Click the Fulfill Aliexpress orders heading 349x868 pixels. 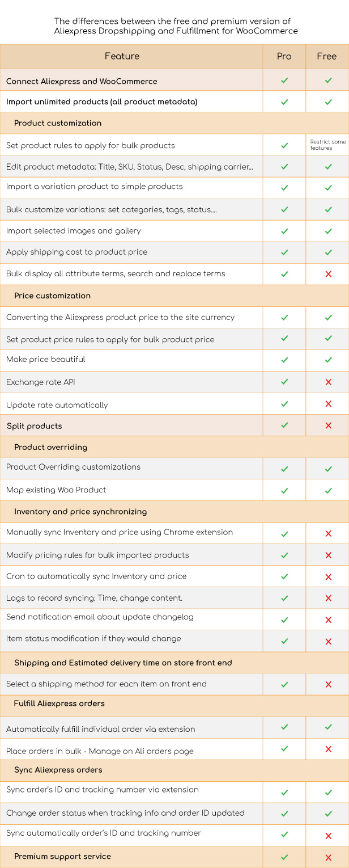(x=59, y=703)
